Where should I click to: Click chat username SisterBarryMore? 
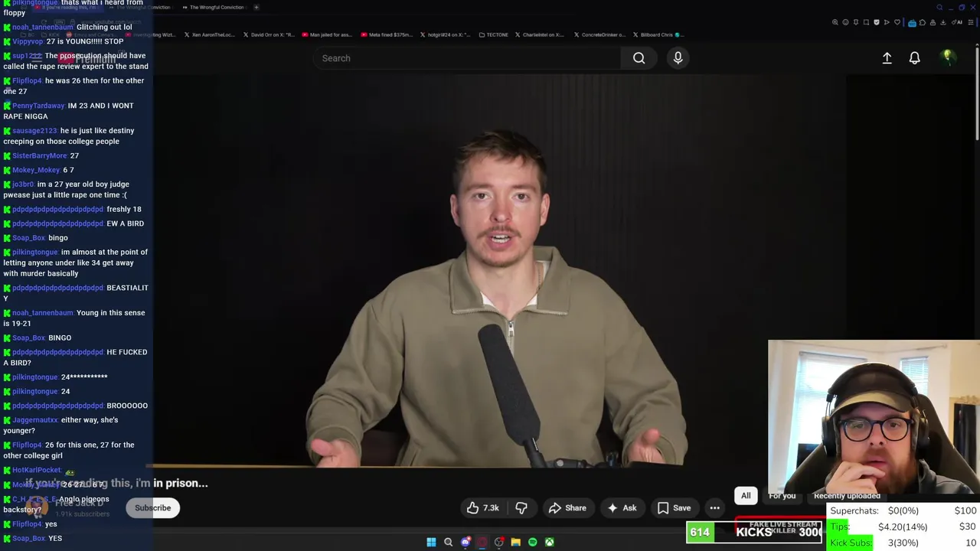pos(40,156)
